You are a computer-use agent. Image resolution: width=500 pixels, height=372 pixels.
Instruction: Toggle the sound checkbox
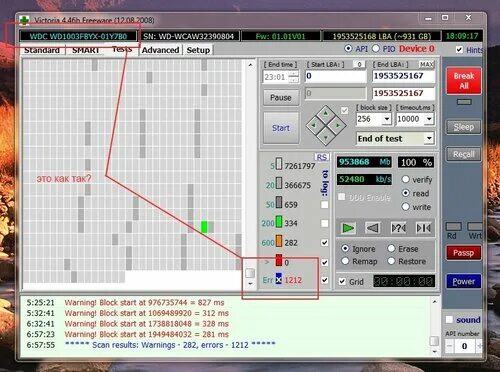[x=449, y=320]
